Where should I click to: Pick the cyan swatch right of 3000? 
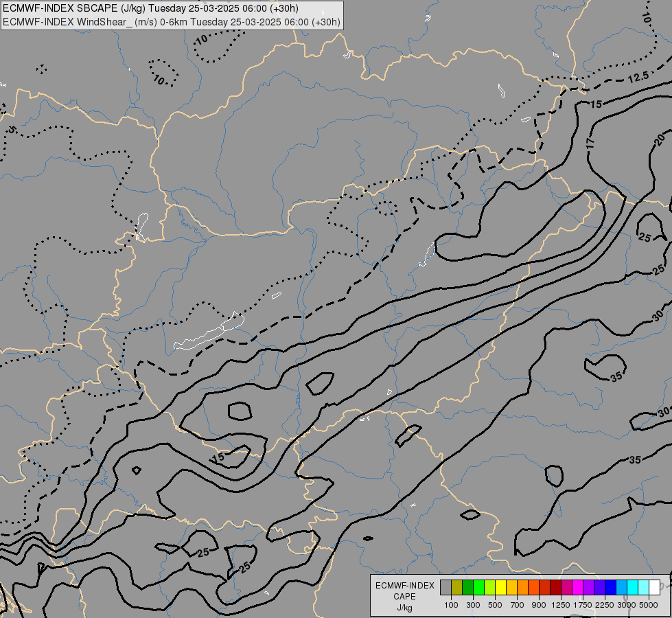(633, 587)
